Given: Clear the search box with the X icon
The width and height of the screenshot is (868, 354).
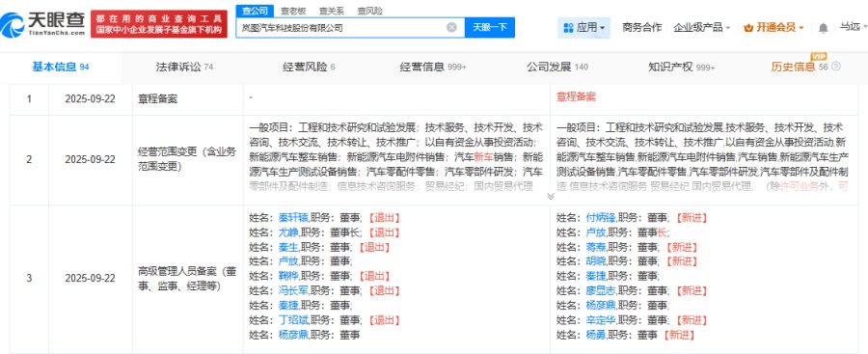Looking at the screenshot, I should point(451,27).
